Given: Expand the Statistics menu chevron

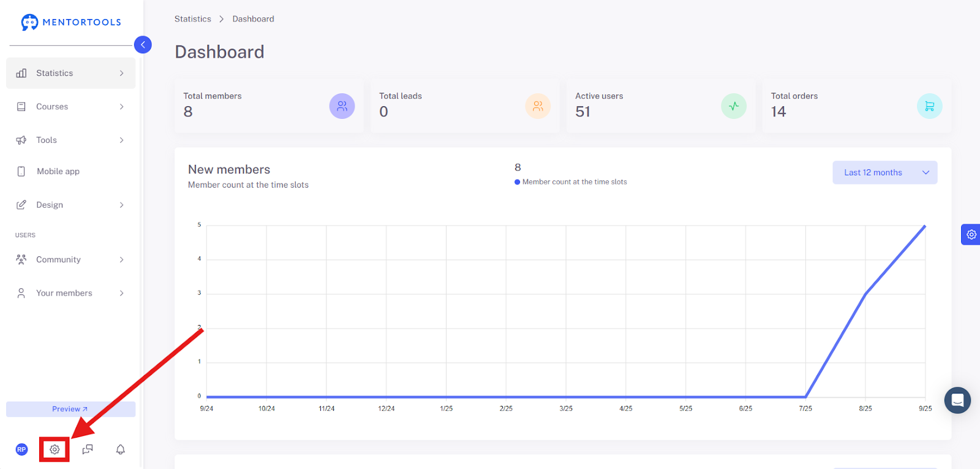Looking at the screenshot, I should click(121, 73).
